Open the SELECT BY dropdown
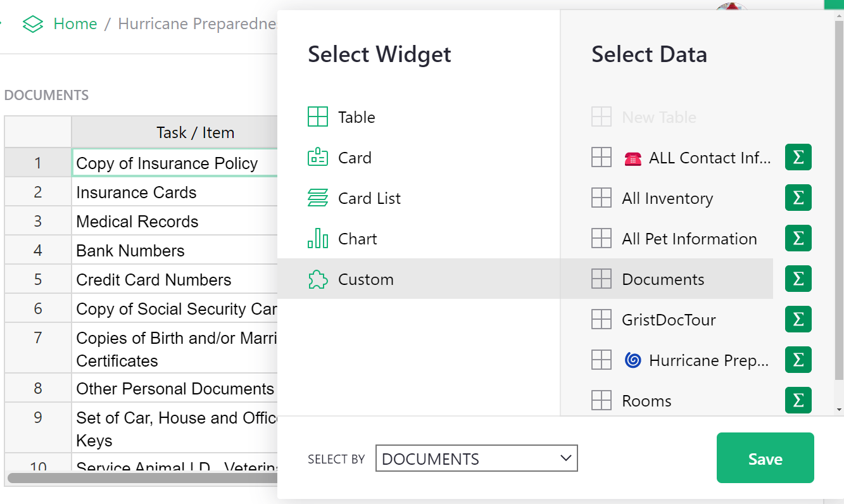844x504 pixels. (476, 458)
